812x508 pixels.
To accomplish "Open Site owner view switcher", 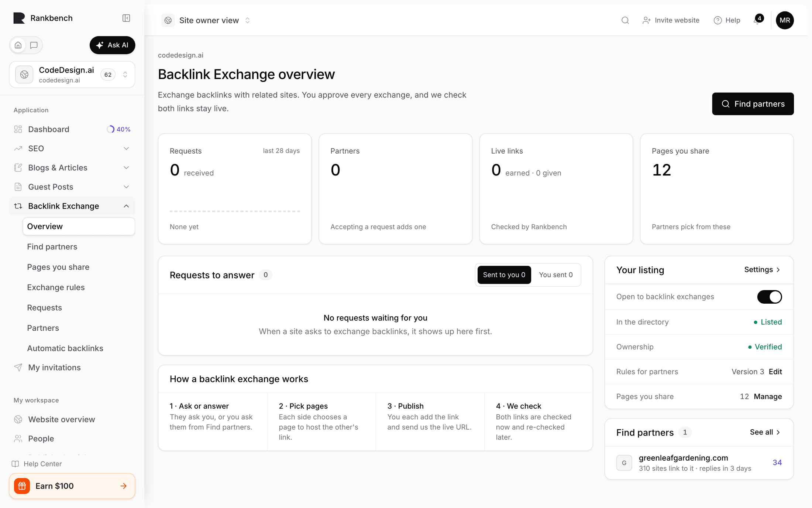I will (206, 20).
